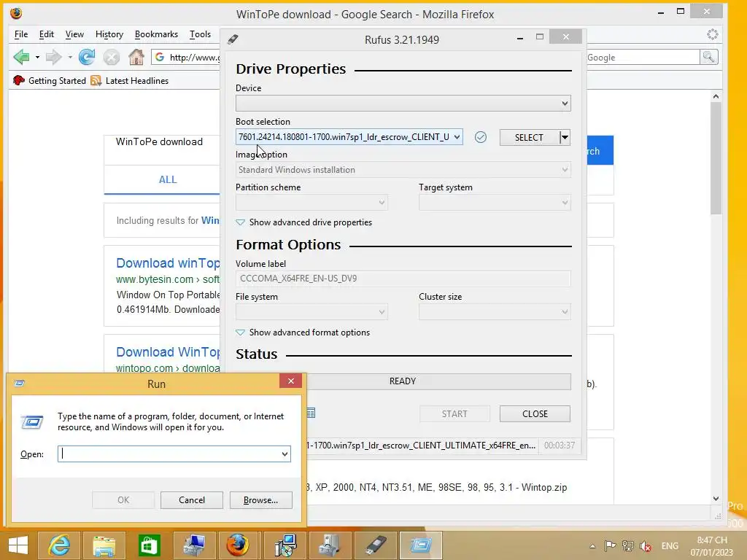Launch Internet Explorer from taskbar
747x560 pixels.
59,545
